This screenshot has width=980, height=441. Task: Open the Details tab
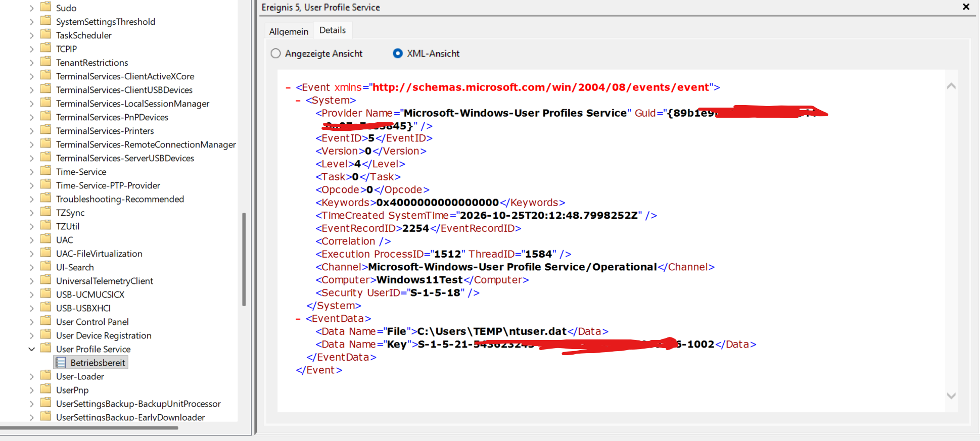click(333, 30)
